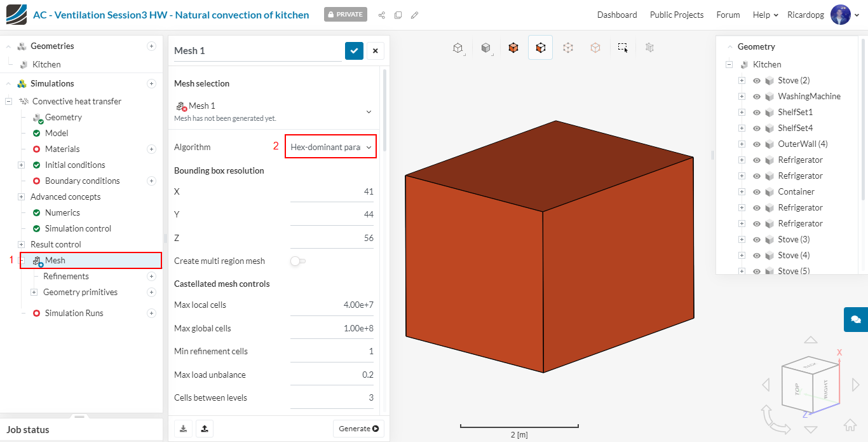Click the copy project icon
The image size is (868, 442).
398,15
